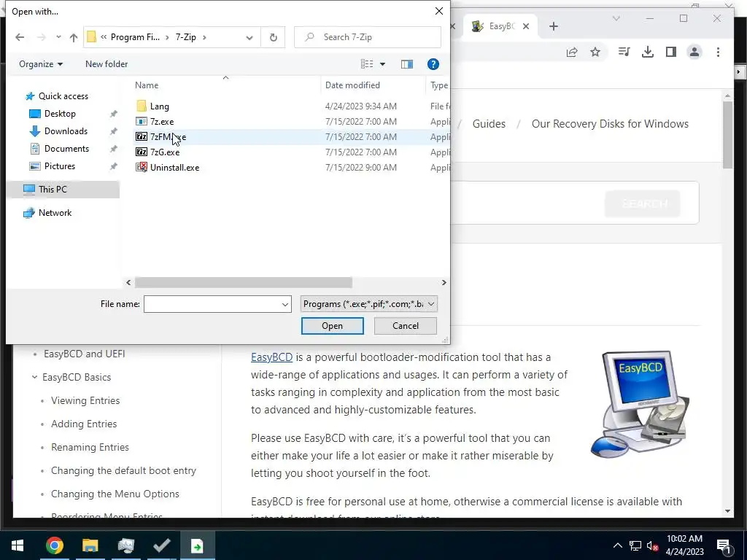Open a new tab in Chrome
This screenshot has height=560, width=747.
click(553, 26)
